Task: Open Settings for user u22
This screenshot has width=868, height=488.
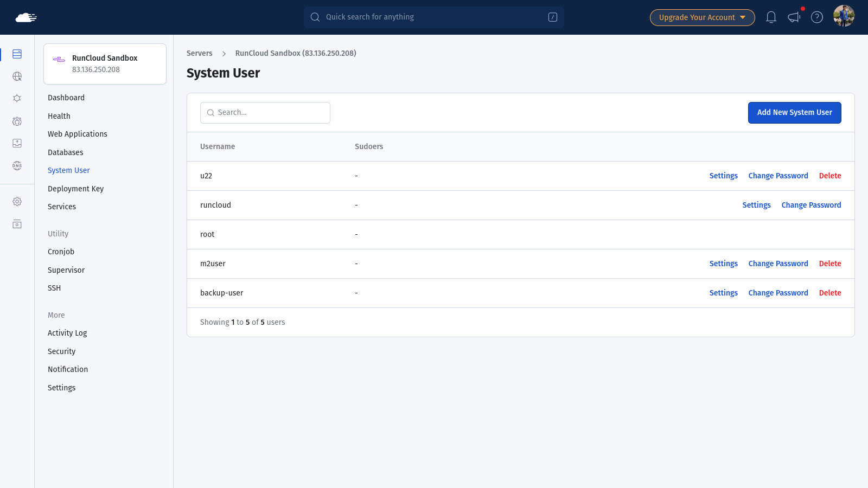Action: point(724,176)
